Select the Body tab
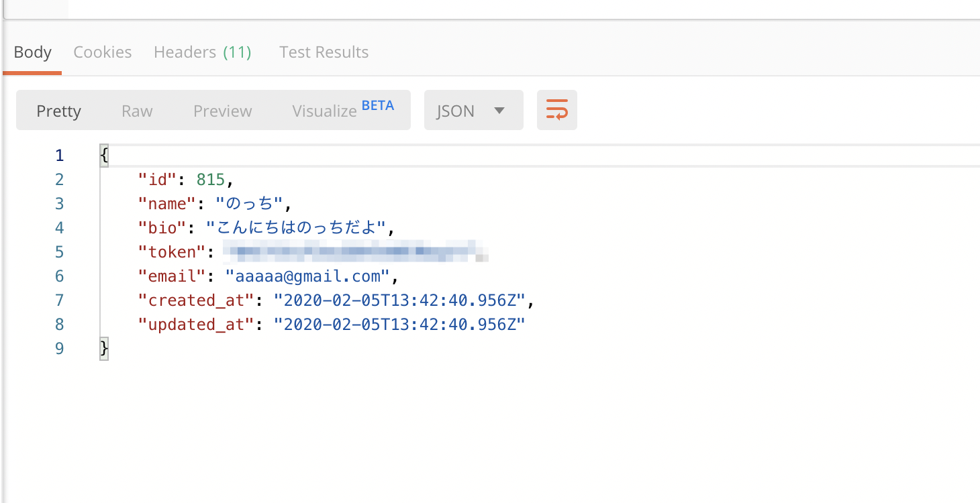This screenshot has height=503, width=980. point(32,52)
